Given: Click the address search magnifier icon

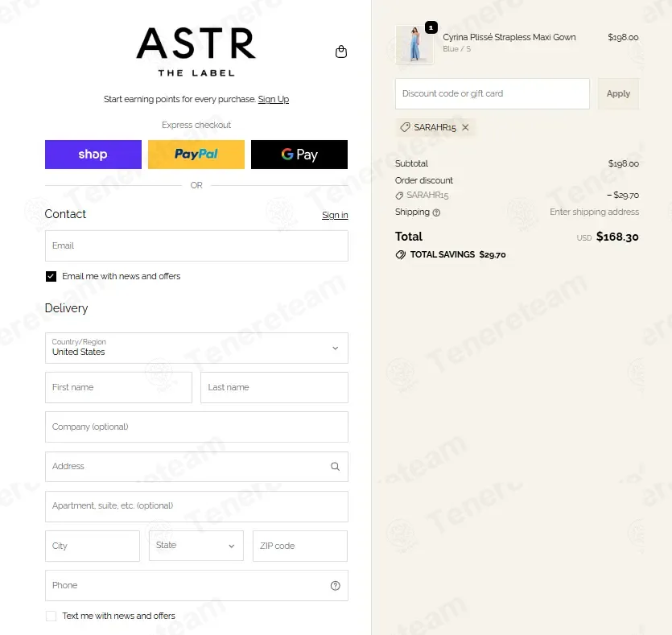Looking at the screenshot, I should [335, 467].
